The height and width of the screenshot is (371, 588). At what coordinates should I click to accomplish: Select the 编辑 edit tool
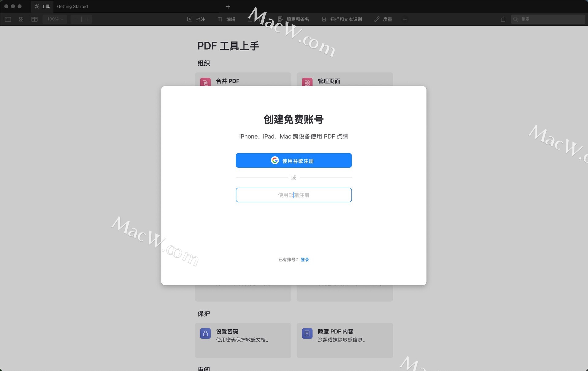226,19
